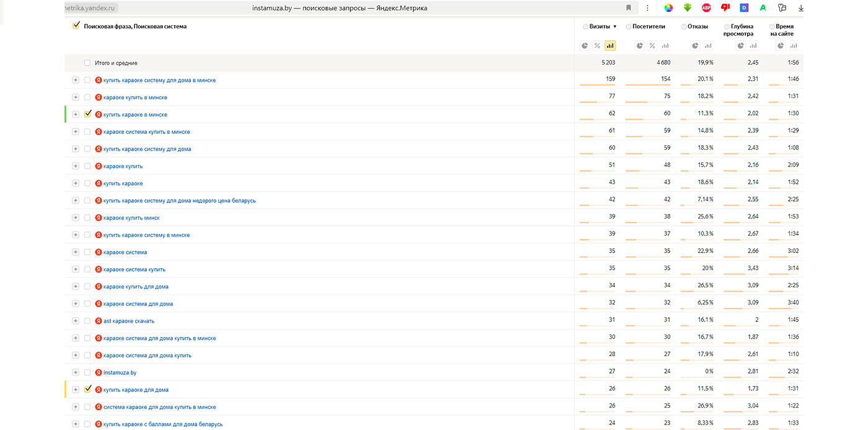Show bar chart for Глубина просмотра column
This screenshot has width=868, height=430.
click(753, 45)
